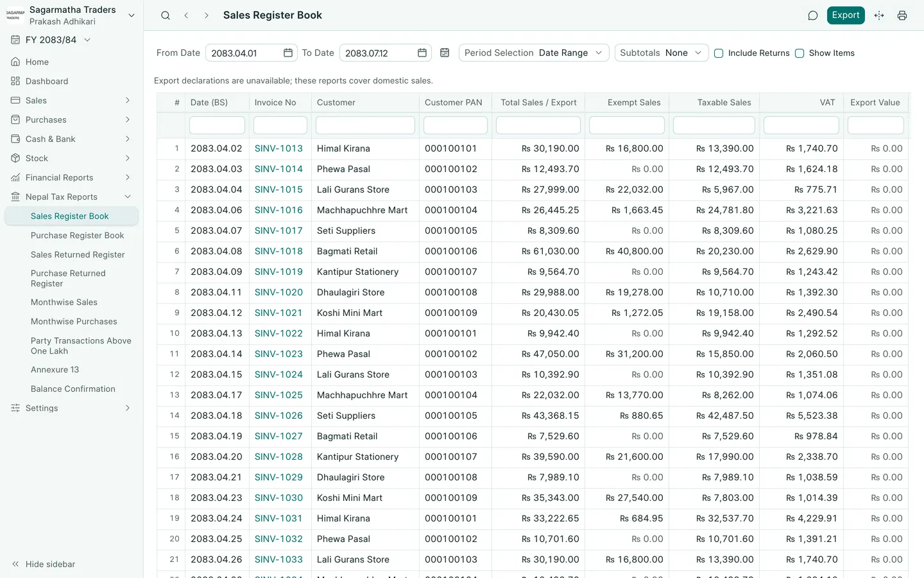Open invoice SINV-1018 link
Image resolution: width=924 pixels, height=578 pixels.
pyautogui.click(x=278, y=251)
